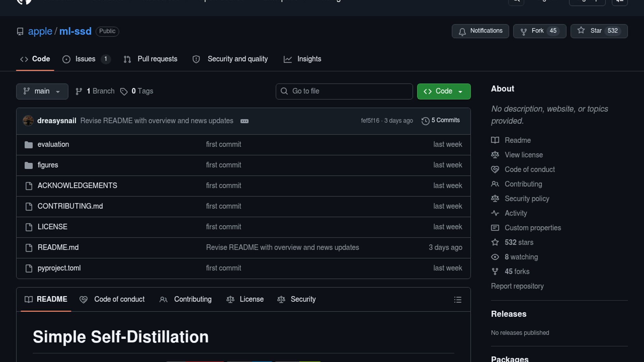Open the main branch dropdown
644x362 pixels.
pos(42,91)
